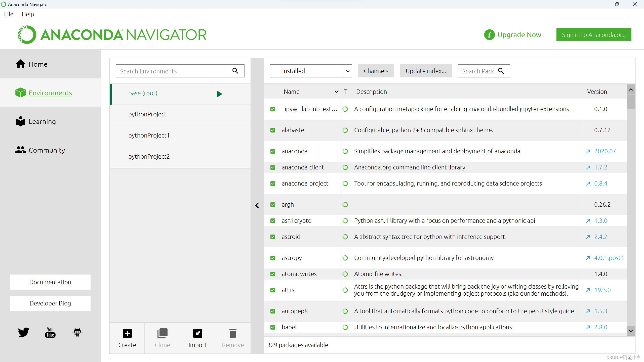Switch to the Learning tab

[42, 122]
